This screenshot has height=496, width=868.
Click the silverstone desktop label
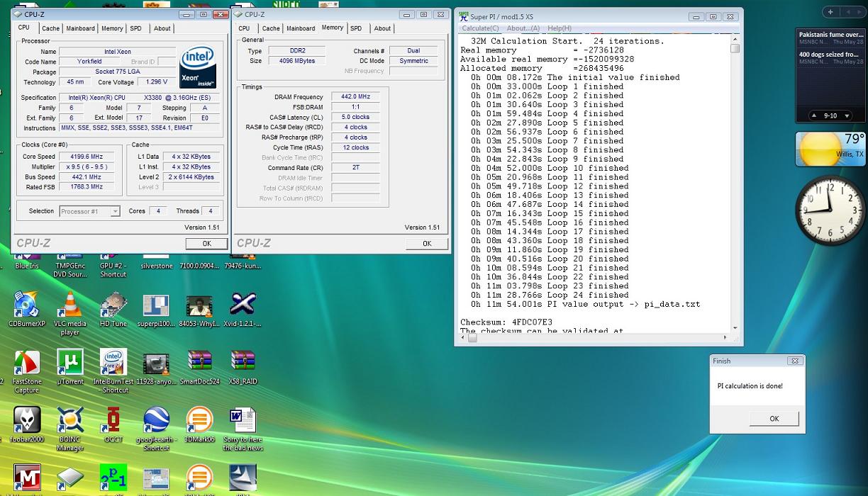click(x=157, y=266)
